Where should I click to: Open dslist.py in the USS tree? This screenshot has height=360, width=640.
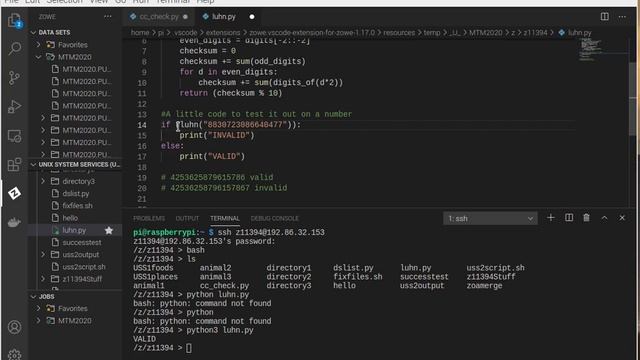pos(75,194)
